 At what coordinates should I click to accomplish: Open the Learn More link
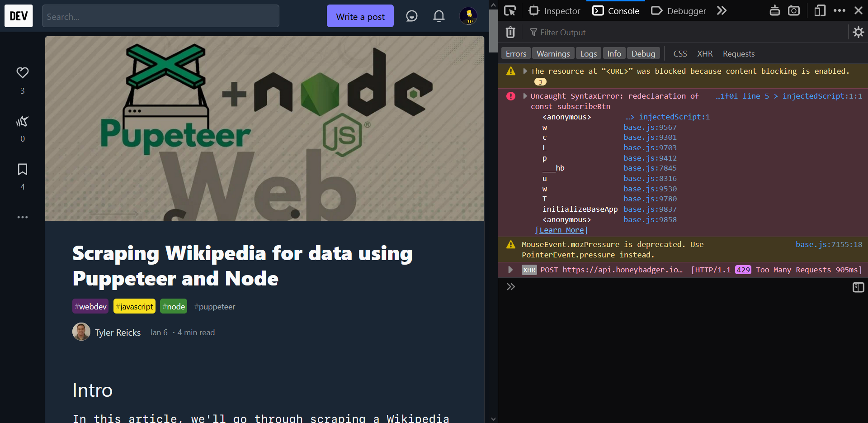point(561,230)
